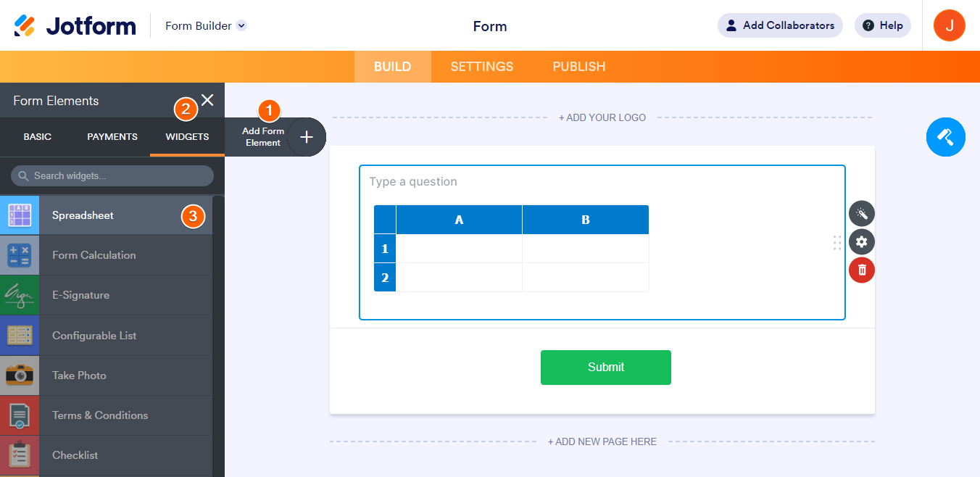The height and width of the screenshot is (477, 980).
Task: Open the wand widget settings icon
Action: [x=862, y=214]
